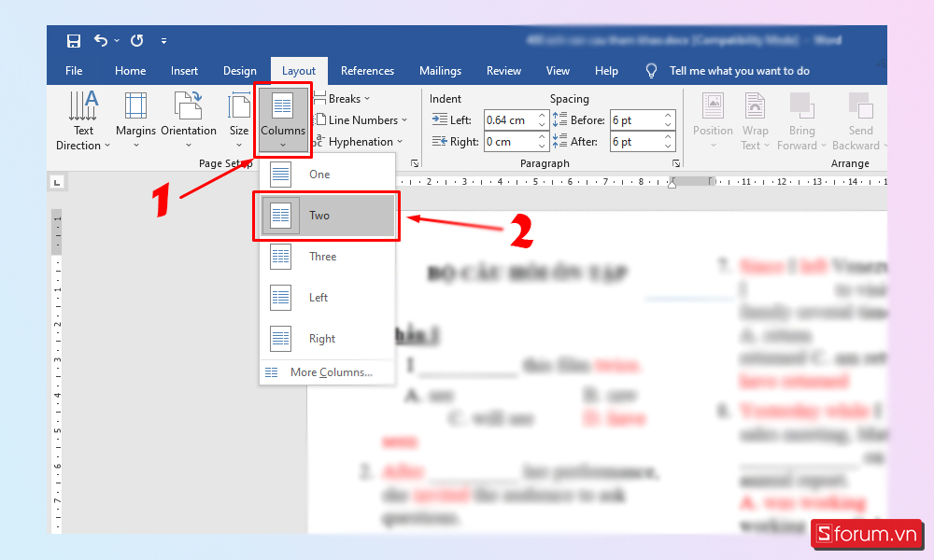Viewport: 934px width, 560px height.
Task: Increase Indent Left with up arrow
Action: tap(542, 116)
